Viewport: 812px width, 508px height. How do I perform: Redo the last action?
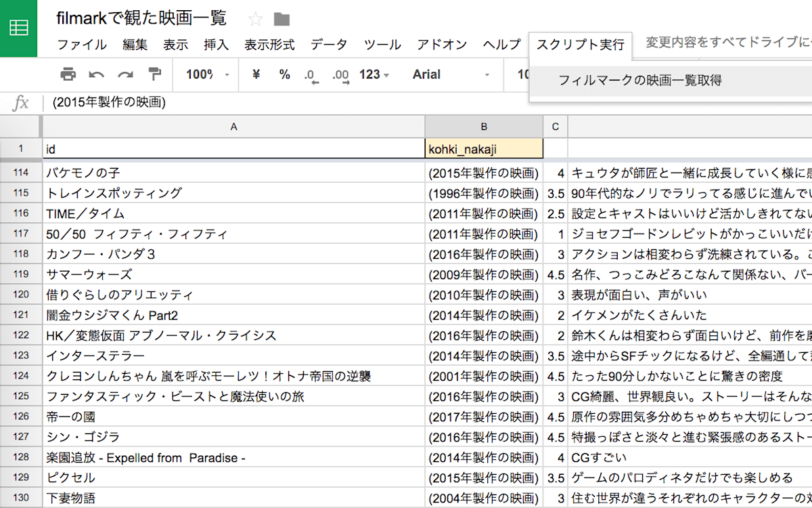tap(126, 75)
